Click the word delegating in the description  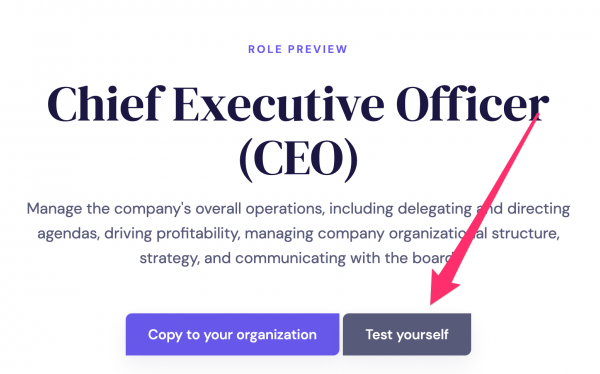435,209
